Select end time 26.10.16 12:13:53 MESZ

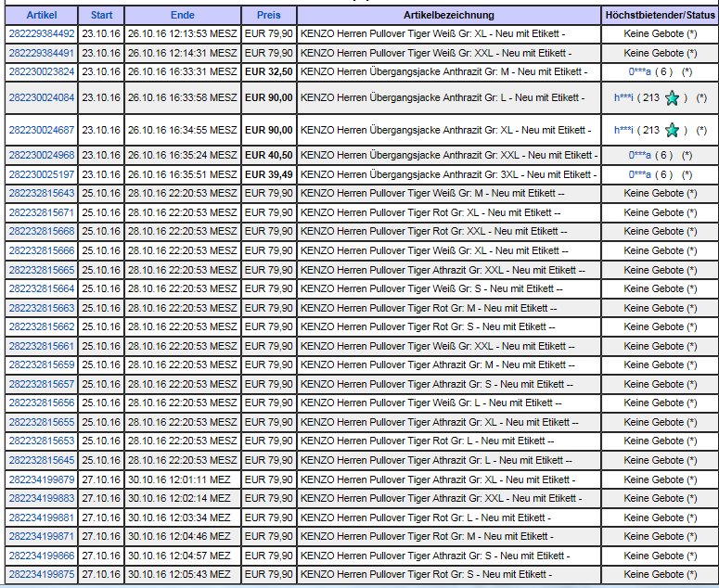pos(183,34)
